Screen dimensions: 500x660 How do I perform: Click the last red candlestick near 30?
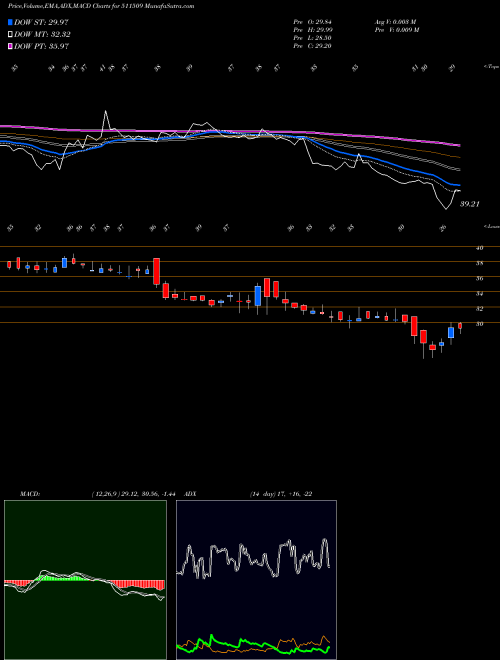pos(460,326)
